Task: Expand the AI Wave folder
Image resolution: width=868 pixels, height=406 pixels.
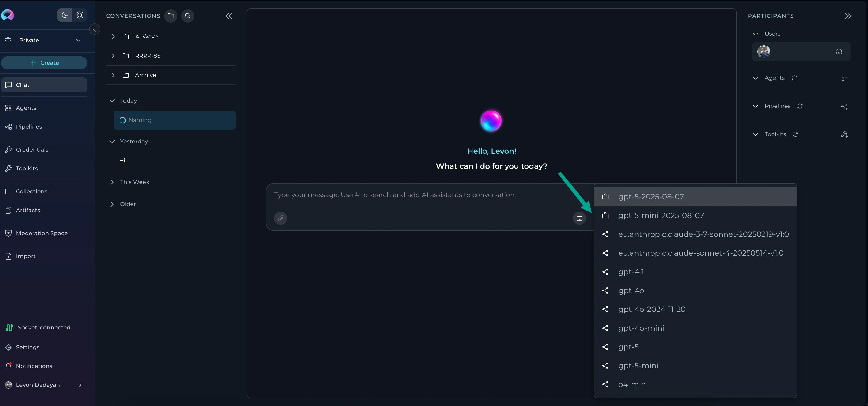Action: [x=113, y=36]
